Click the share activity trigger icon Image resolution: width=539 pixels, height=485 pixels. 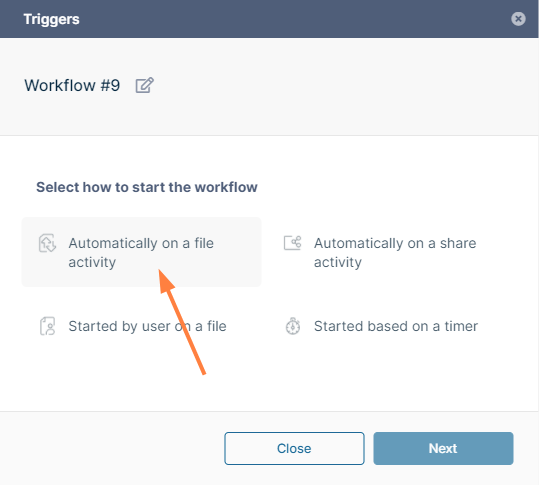pyautogui.click(x=293, y=243)
